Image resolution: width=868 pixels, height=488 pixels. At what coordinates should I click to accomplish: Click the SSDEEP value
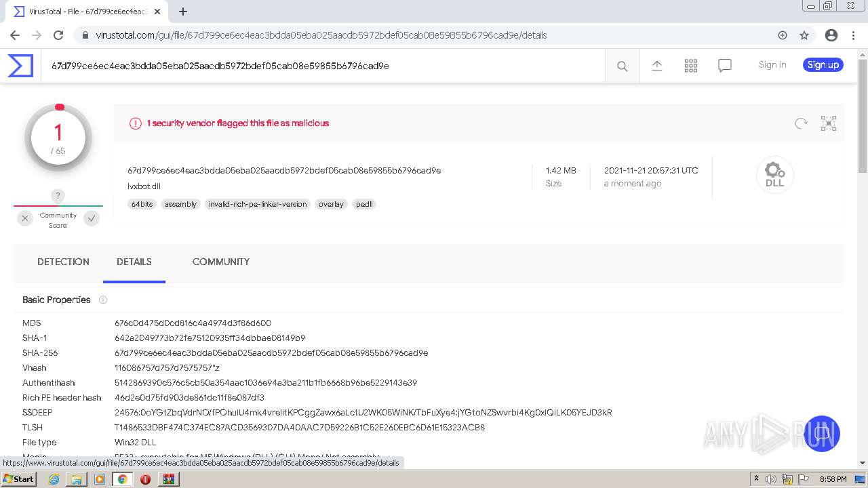click(x=363, y=413)
